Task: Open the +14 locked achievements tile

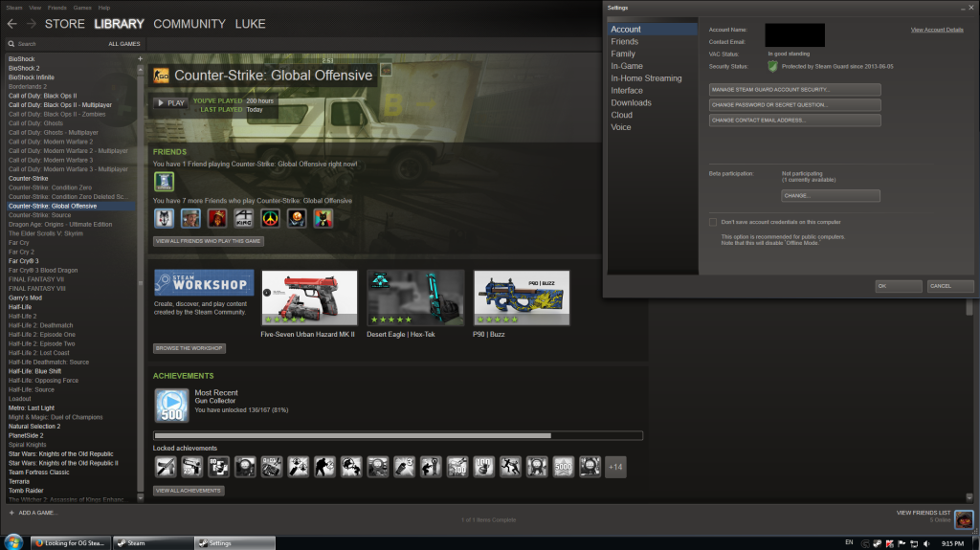Action: [615, 467]
